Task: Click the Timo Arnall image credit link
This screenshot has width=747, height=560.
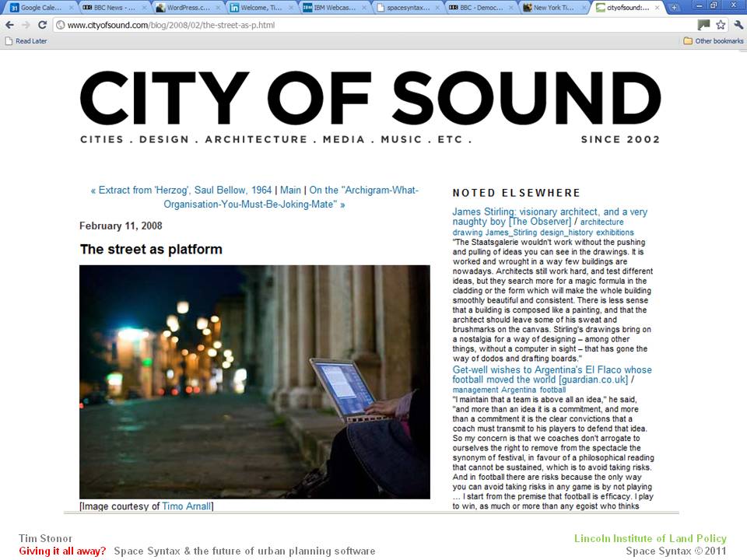Action: (186, 506)
